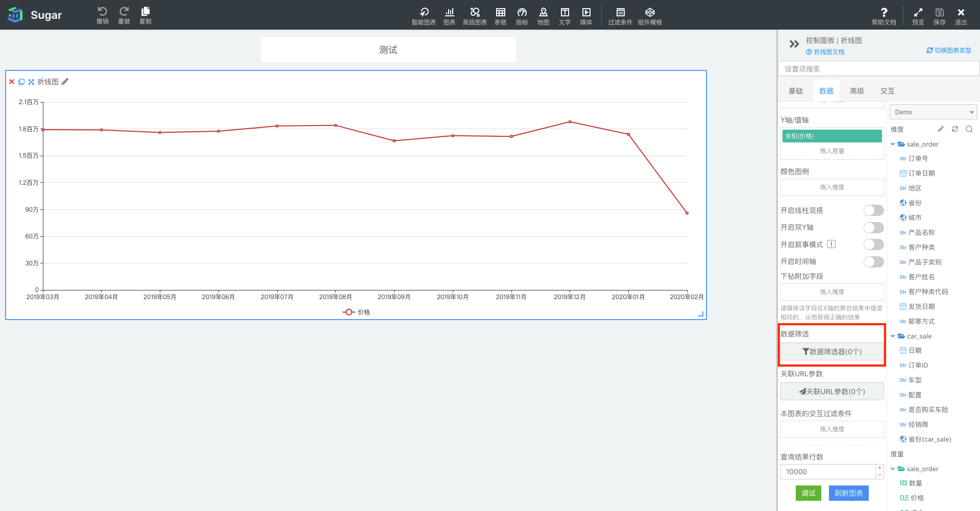Duplicate the line chart component icon
This screenshot has height=511, width=980.
click(21, 82)
